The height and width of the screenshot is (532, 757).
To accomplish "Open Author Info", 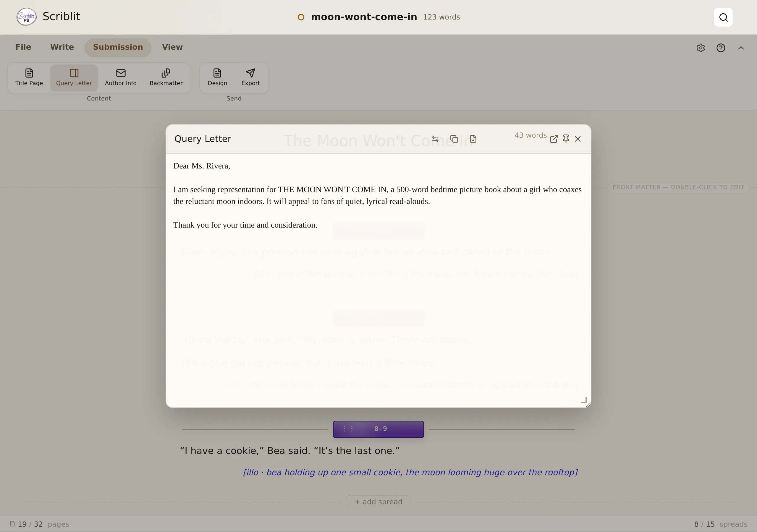I will click(x=121, y=78).
